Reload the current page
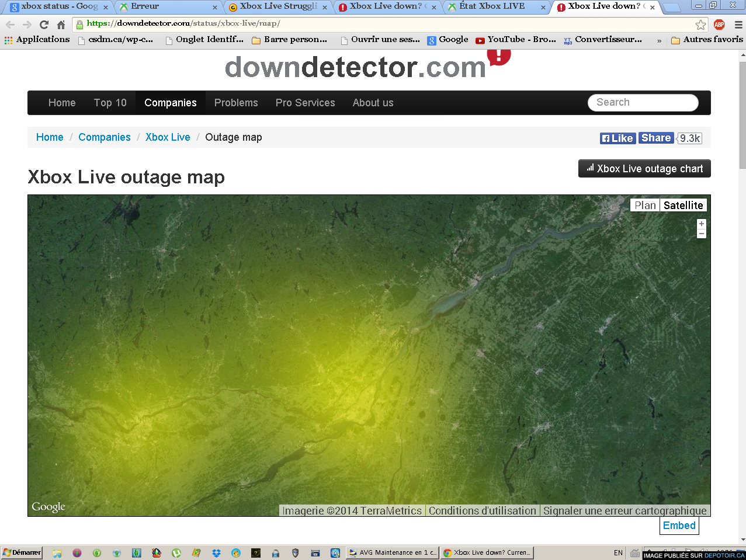Viewport: 746px width, 560px height. [x=44, y=25]
